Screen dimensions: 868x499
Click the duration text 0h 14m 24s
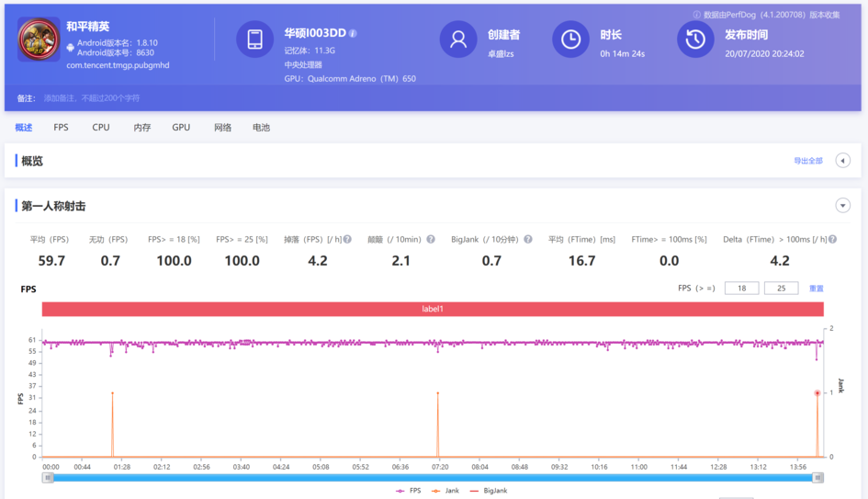(x=622, y=53)
